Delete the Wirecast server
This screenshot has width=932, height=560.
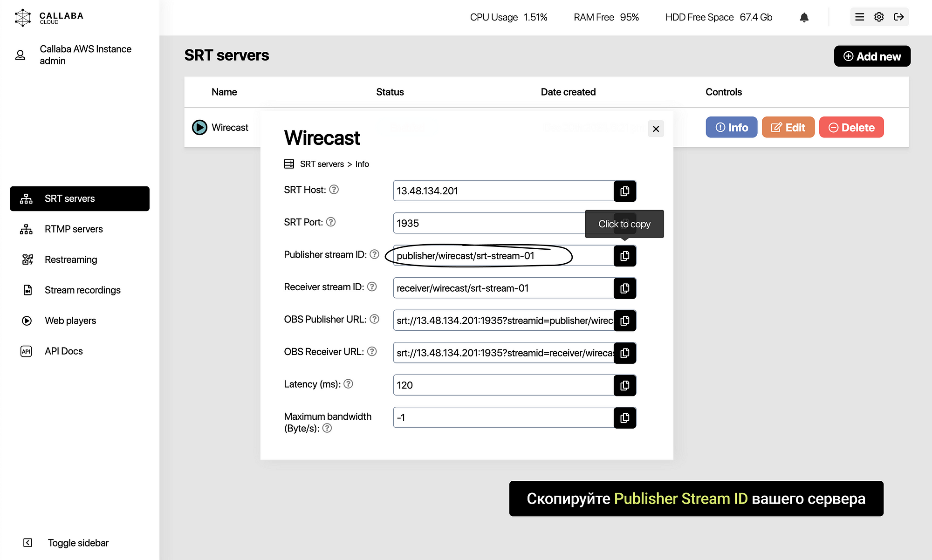coord(851,127)
